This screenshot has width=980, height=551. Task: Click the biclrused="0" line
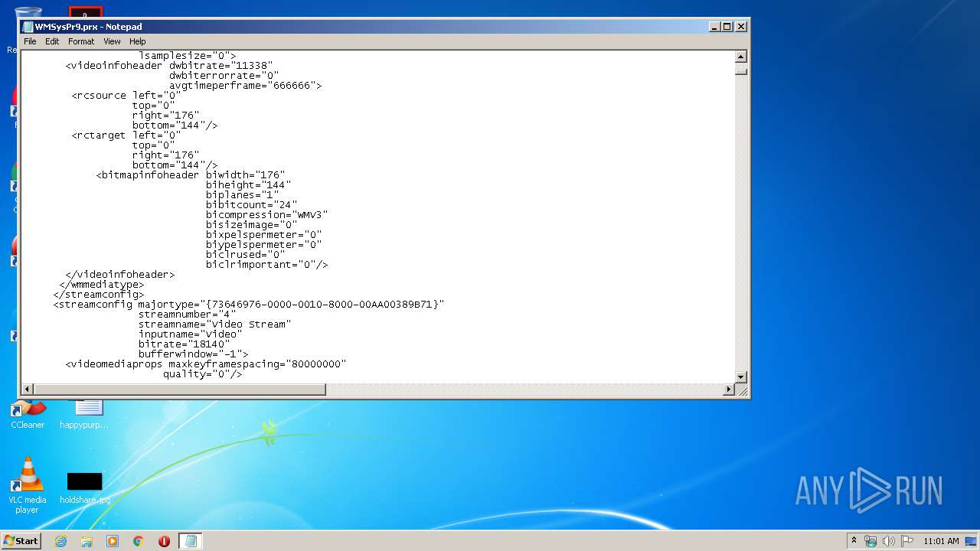click(245, 255)
